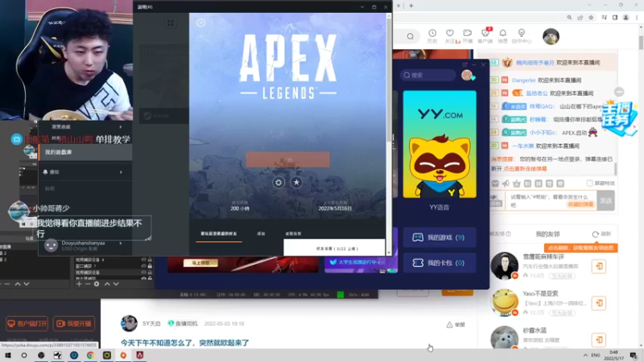This screenshot has height=362, width=644.
Task: Click the chat message input field
Action: pyautogui.click(x=552, y=200)
